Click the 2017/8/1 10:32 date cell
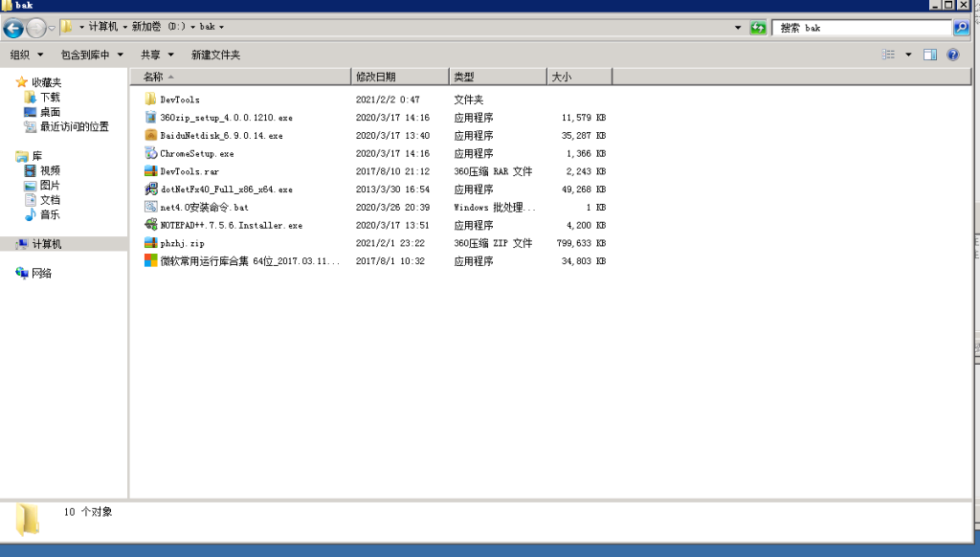980x557 pixels. tap(390, 261)
